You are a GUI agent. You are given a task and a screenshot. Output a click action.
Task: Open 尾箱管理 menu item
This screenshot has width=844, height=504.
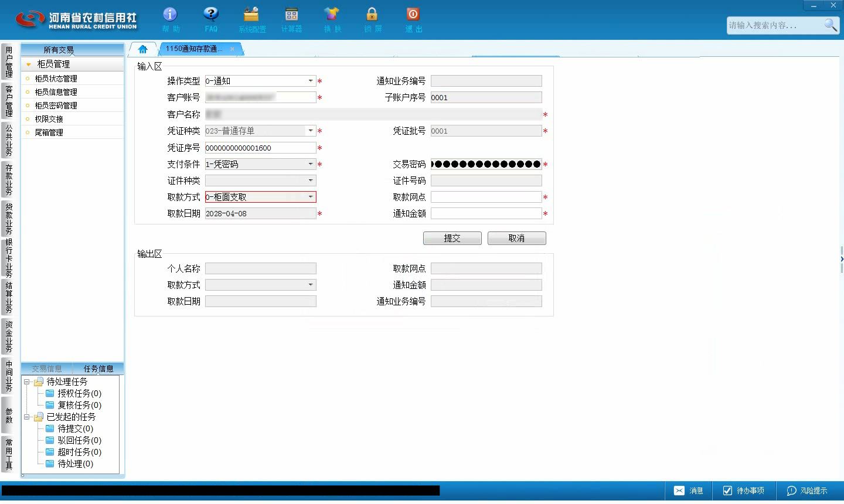pyautogui.click(x=49, y=132)
